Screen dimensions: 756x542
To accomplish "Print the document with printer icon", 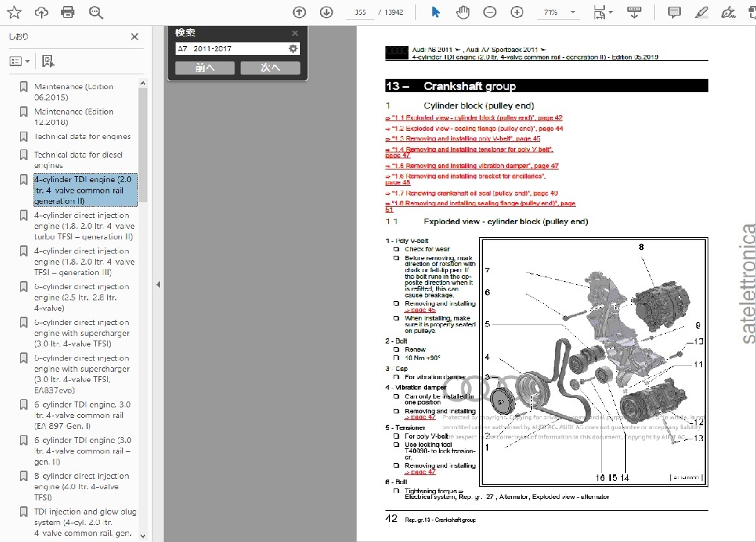I will pyautogui.click(x=68, y=12).
